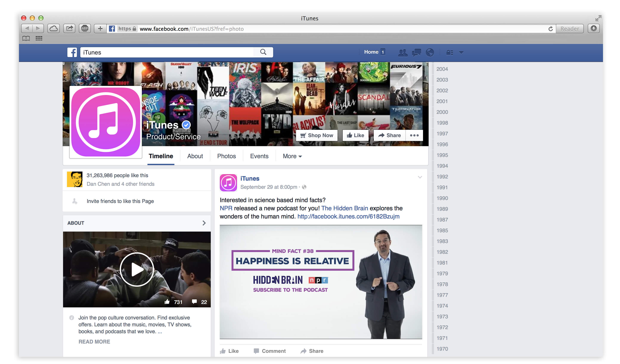The image size is (620, 364).
Task: Open bookmarks book icon
Action: (26, 39)
